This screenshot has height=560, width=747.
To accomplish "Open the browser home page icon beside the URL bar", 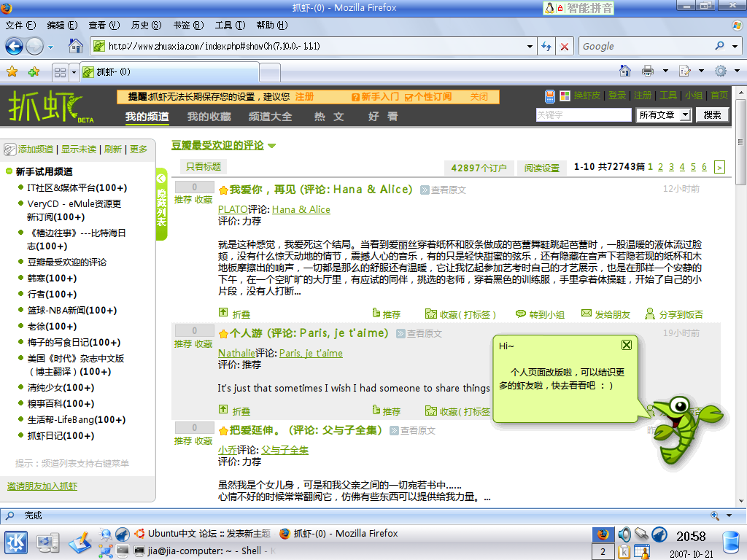I will [75, 46].
